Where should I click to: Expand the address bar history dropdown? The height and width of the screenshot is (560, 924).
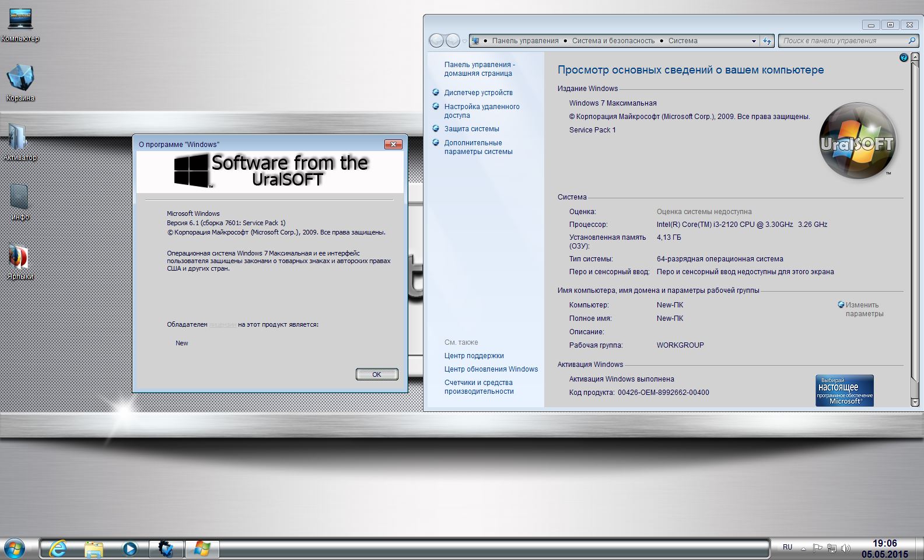754,41
